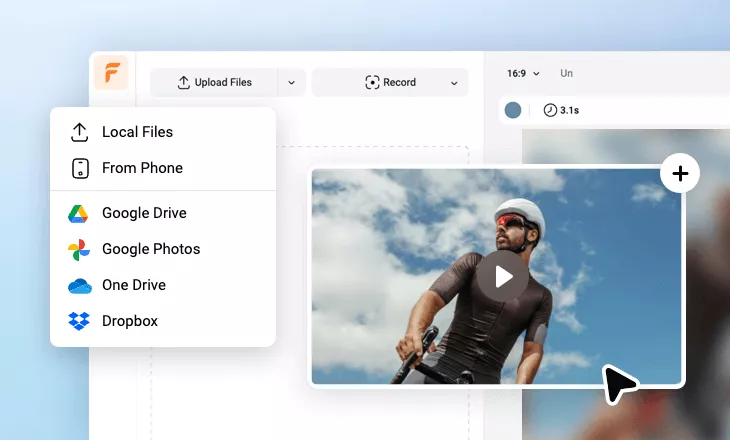This screenshot has width=730, height=440.
Task: Choose Local Files from upload menu
Action: (x=163, y=132)
